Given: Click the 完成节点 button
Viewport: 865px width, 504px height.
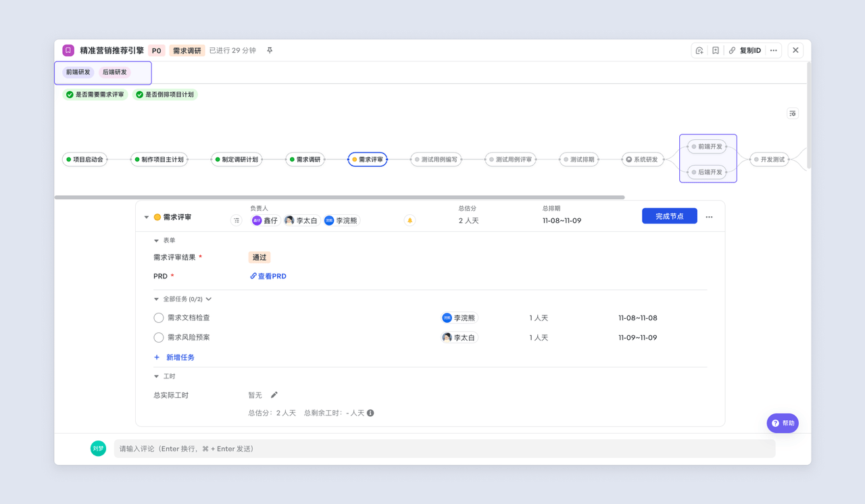Looking at the screenshot, I should [669, 216].
